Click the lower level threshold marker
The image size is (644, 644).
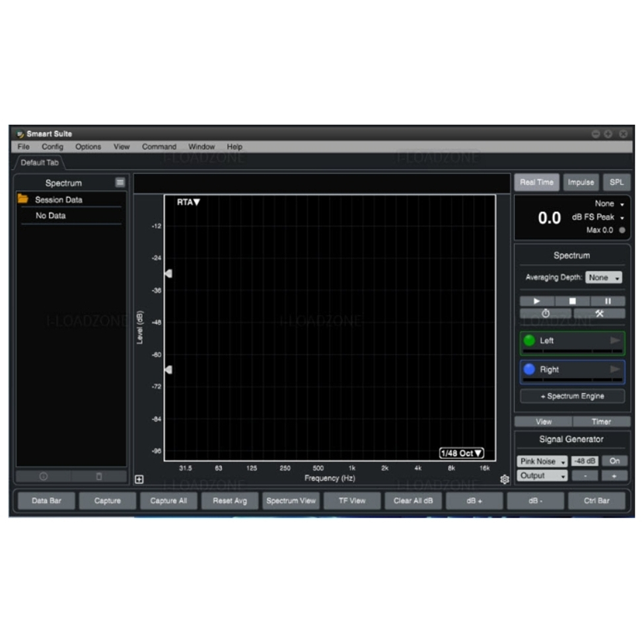coord(168,370)
